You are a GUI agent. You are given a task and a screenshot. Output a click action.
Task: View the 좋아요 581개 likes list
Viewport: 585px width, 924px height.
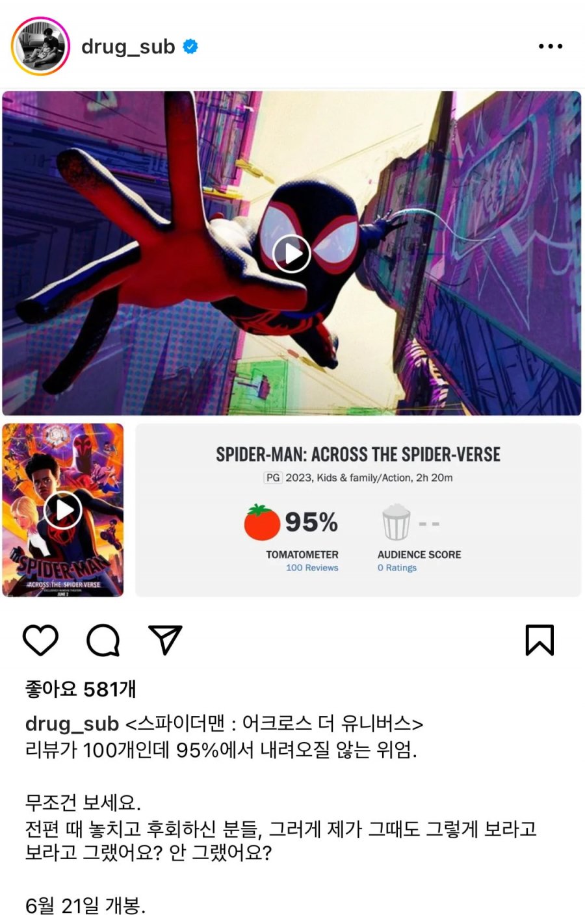click(x=81, y=689)
